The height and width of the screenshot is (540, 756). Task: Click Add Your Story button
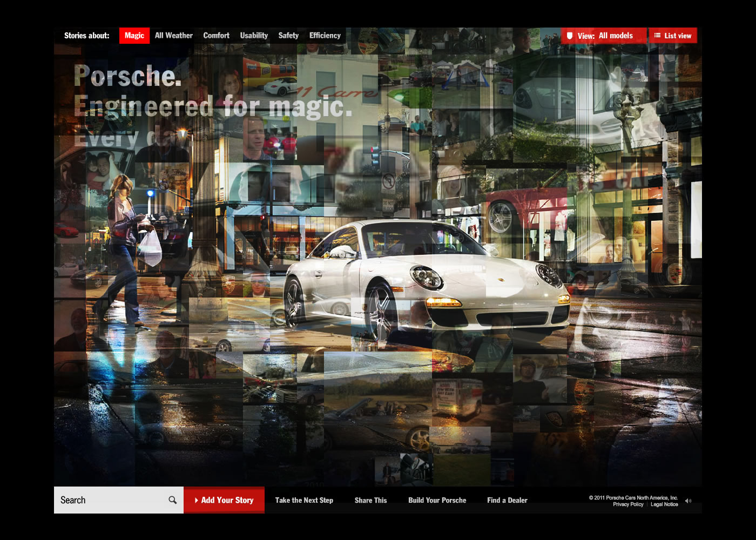(224, 500)
